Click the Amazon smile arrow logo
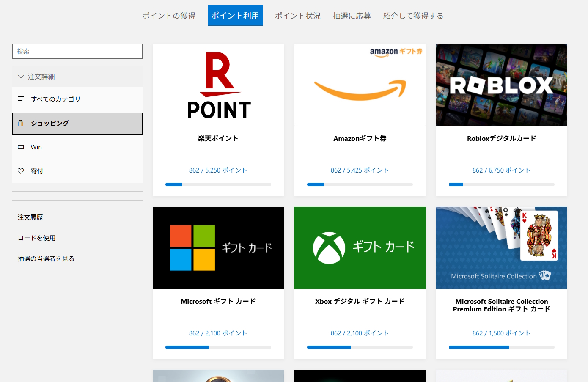The width and height of the screenshot is (588, 382). click(360, 90)
